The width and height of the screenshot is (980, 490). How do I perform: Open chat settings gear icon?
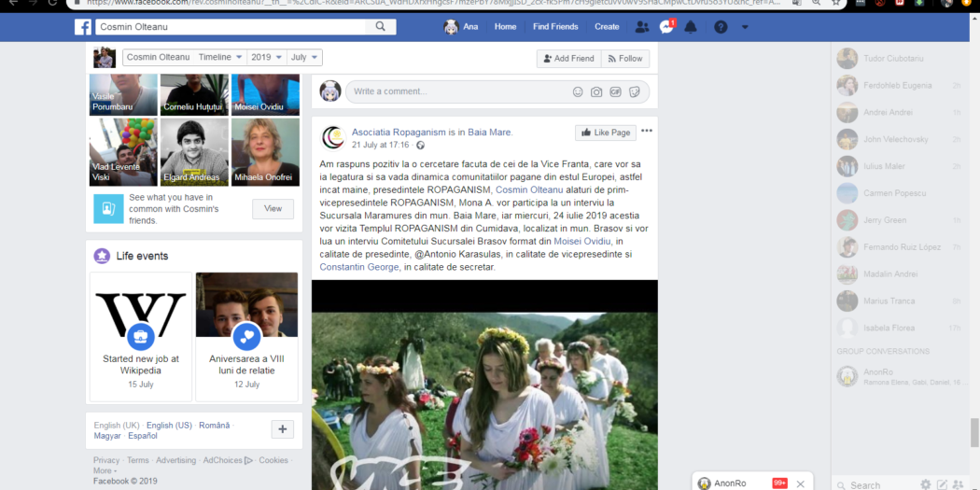925,484
